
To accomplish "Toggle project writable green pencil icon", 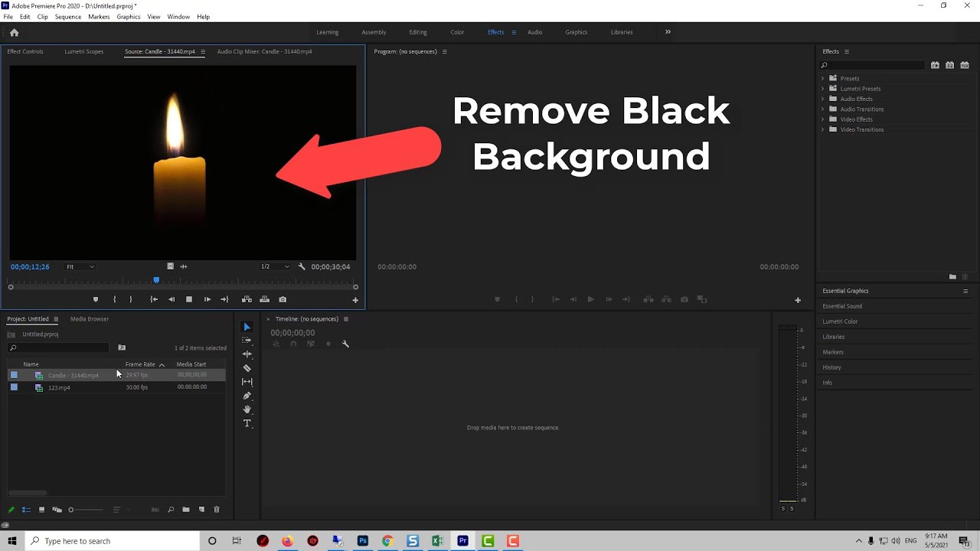I will click(11, 510).
